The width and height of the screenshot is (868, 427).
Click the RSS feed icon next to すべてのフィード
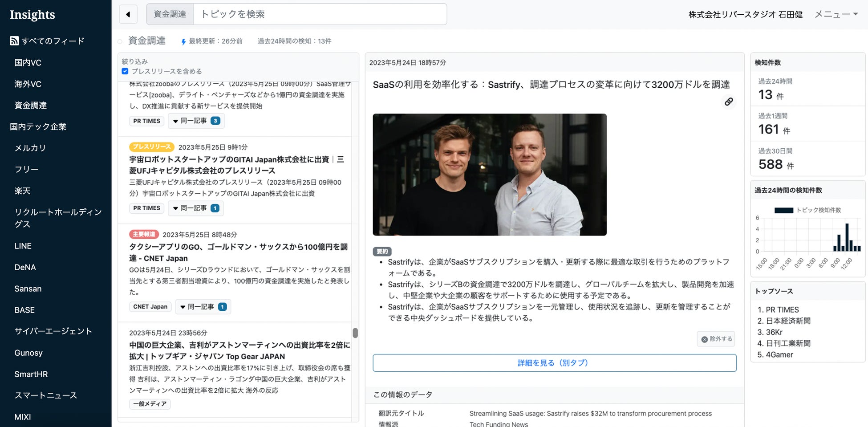click(x=14, y=41)
